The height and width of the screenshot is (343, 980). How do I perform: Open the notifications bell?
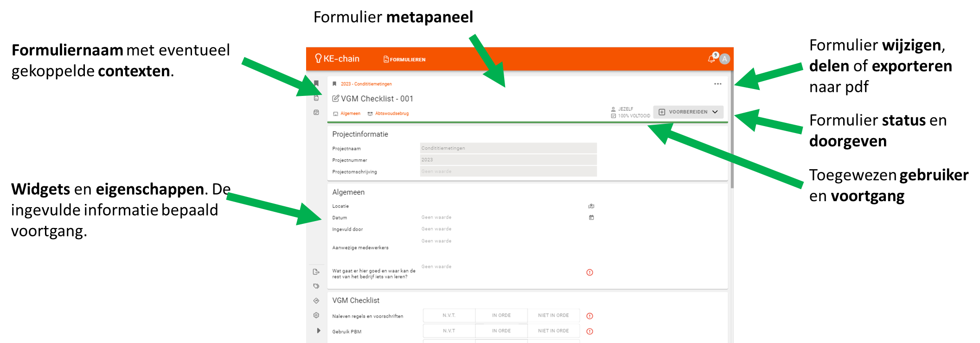(711, 59)
